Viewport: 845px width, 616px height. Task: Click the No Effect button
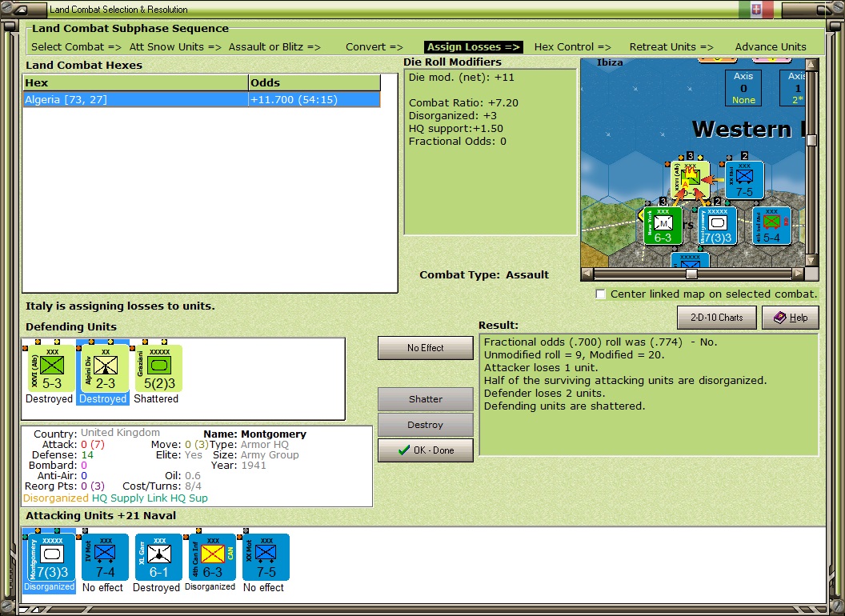(x=425, y=348)
